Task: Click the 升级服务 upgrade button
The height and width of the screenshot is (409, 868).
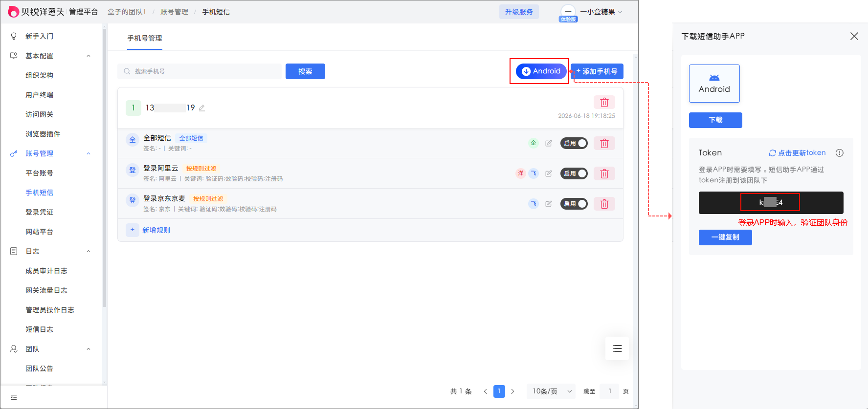Action: click(519, 12)
